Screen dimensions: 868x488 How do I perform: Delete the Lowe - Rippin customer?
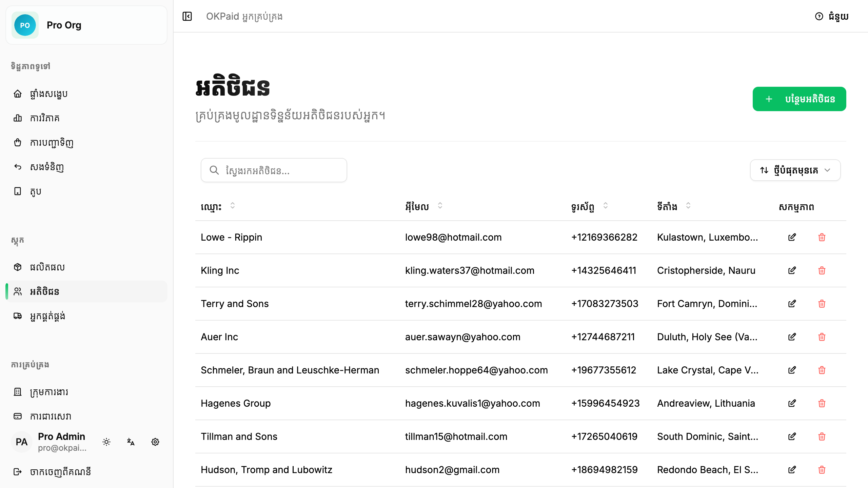[x=822, y=237]
